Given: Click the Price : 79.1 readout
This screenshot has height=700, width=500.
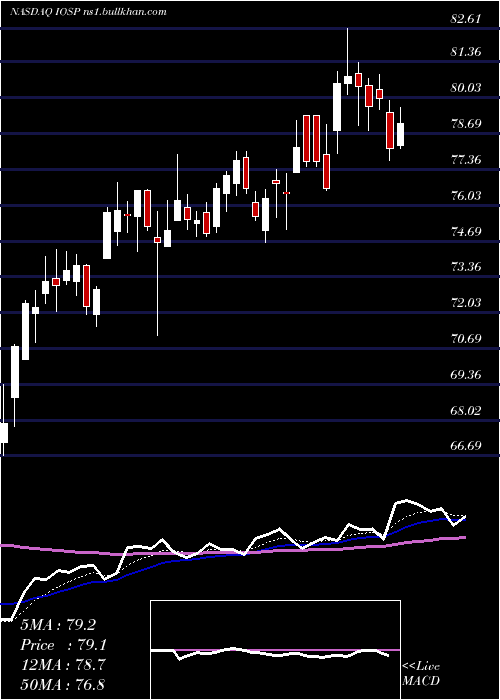Looking at the screenshot, I should tap(64, 645).
